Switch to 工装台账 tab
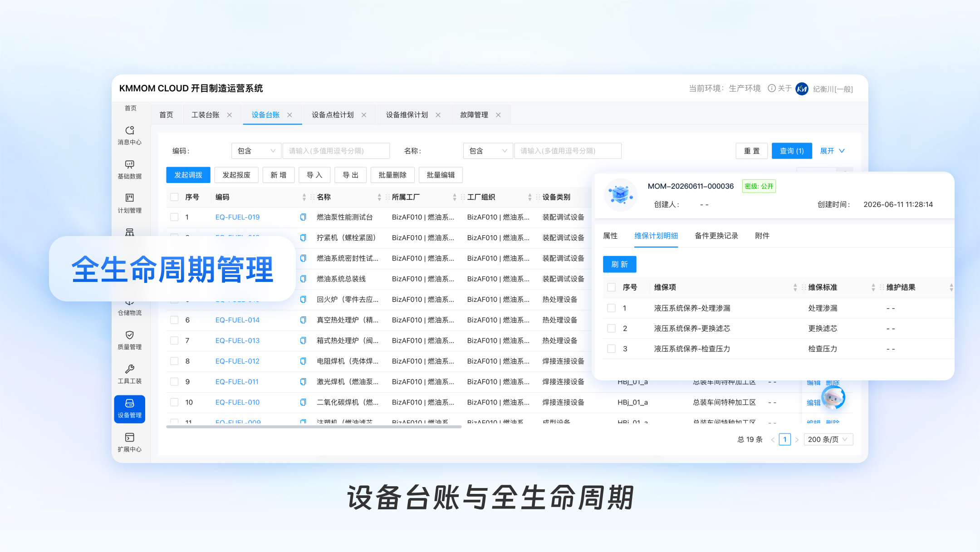This screenshot has width=980, height=552. [x=206, y=115]
